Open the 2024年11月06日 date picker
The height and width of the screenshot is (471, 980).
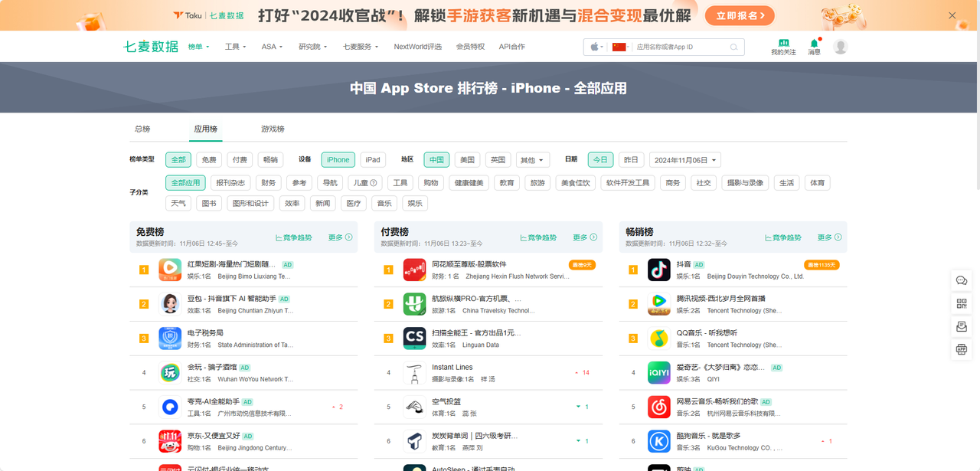pyautogui.click(x=685, y=160)
